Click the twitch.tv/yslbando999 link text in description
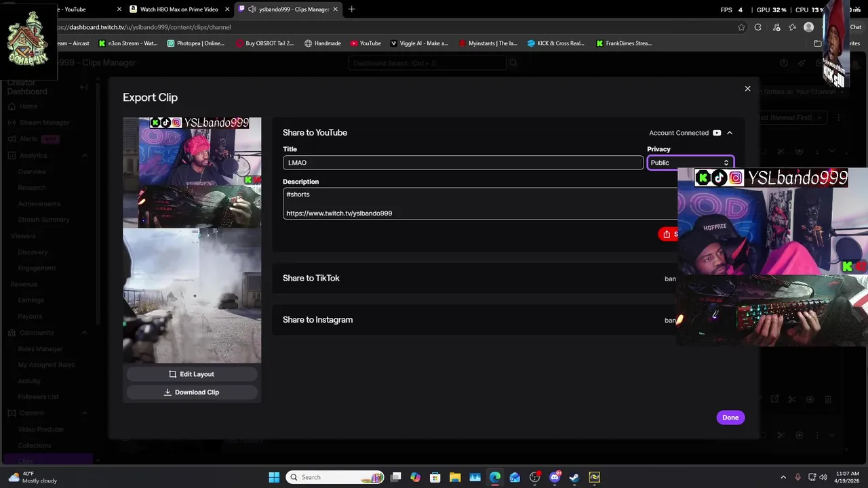Viewport: 868px width, 488px height. [x=339, y=213]
